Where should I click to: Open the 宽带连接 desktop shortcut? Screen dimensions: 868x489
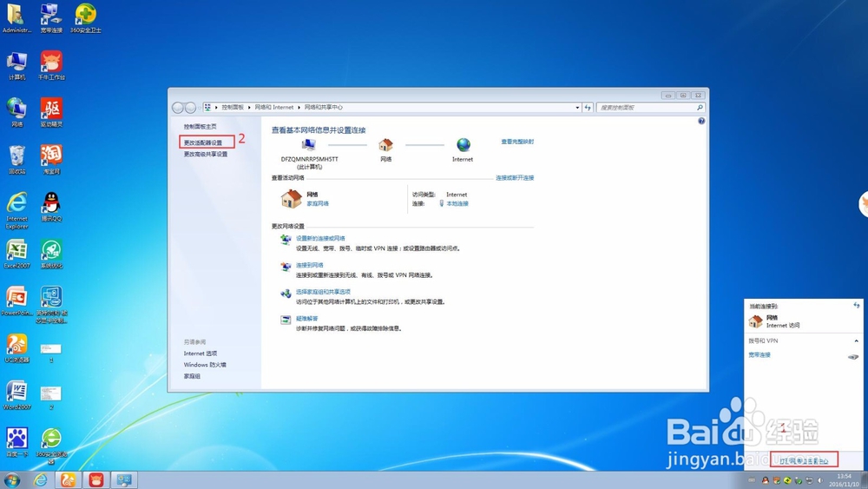51,18
